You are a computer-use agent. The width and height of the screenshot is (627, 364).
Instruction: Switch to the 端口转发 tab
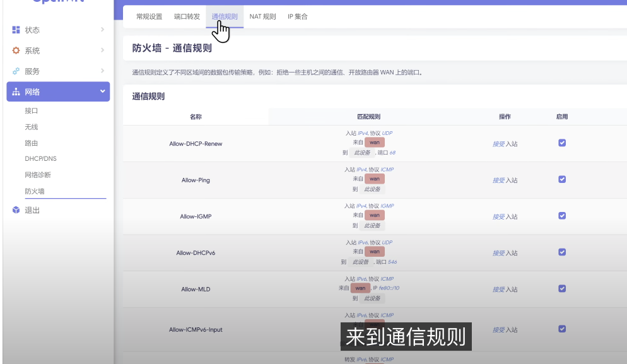(187, 16)
